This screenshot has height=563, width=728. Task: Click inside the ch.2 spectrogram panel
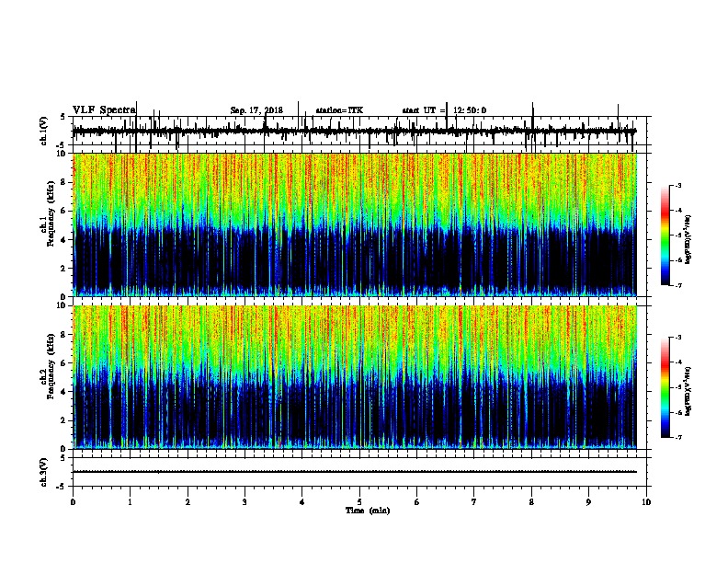click(355, 377)
